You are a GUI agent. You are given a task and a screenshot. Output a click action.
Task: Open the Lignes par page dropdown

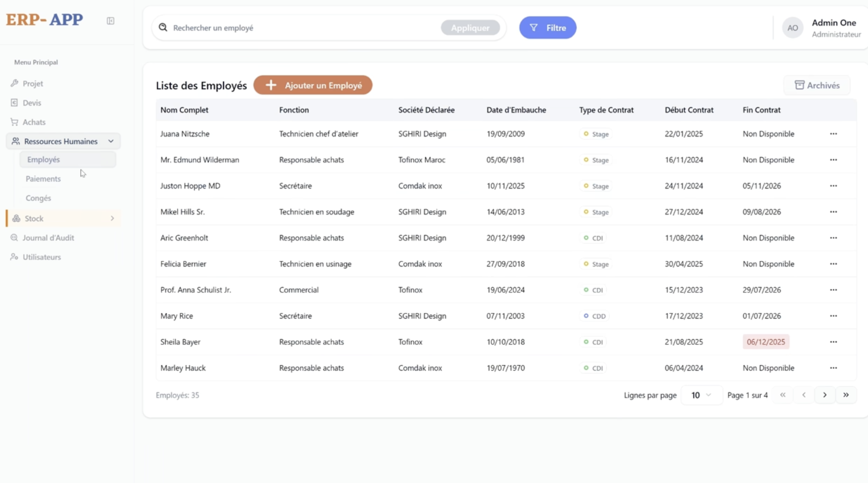click(701, 395)
